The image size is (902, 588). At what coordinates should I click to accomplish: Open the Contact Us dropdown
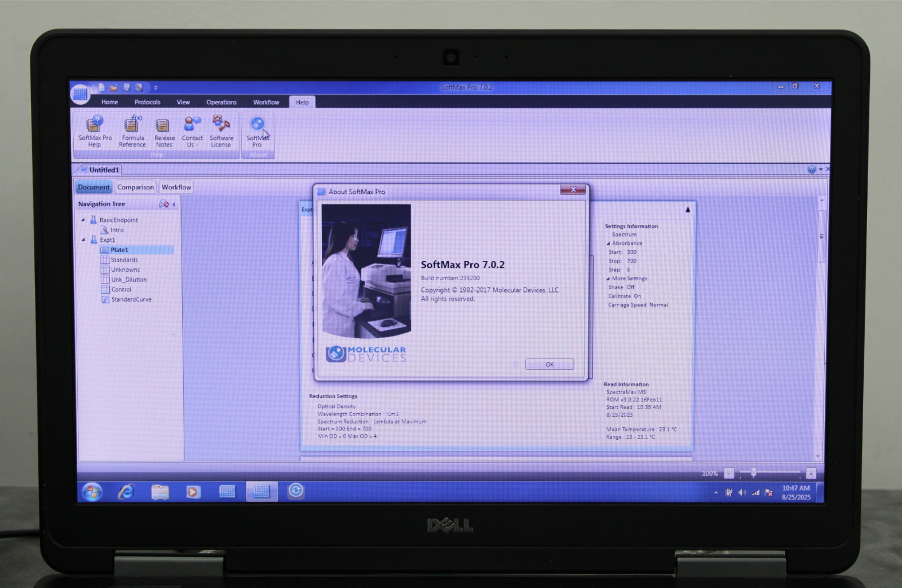(192, 131)
